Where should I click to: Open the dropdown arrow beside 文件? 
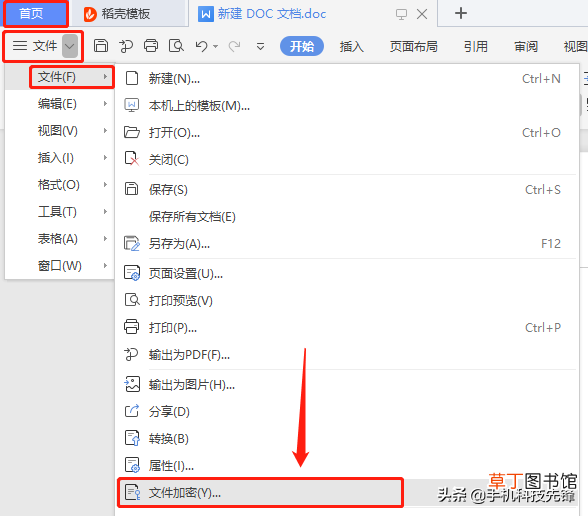coord(70,46)
